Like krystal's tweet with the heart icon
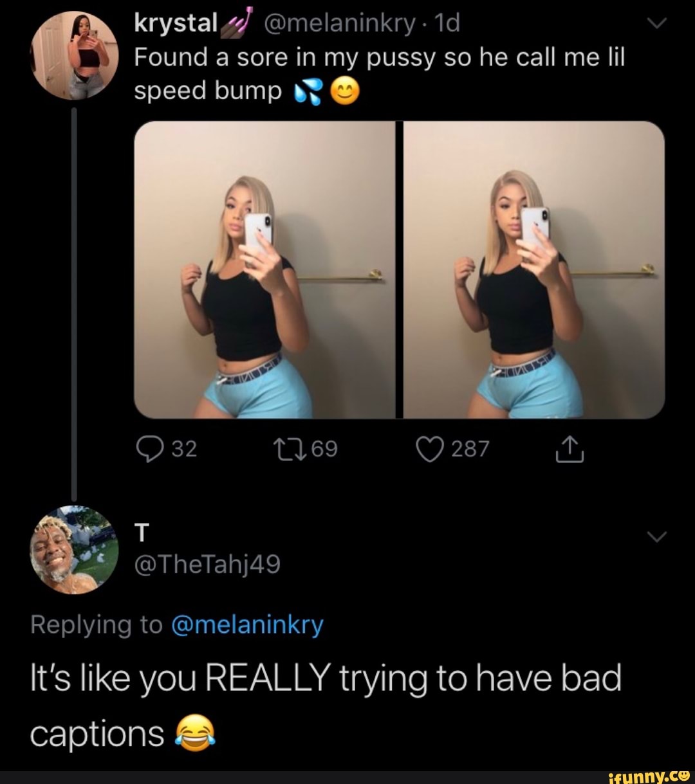This screenshot has height=784, width=695. [x=431, y=449]
